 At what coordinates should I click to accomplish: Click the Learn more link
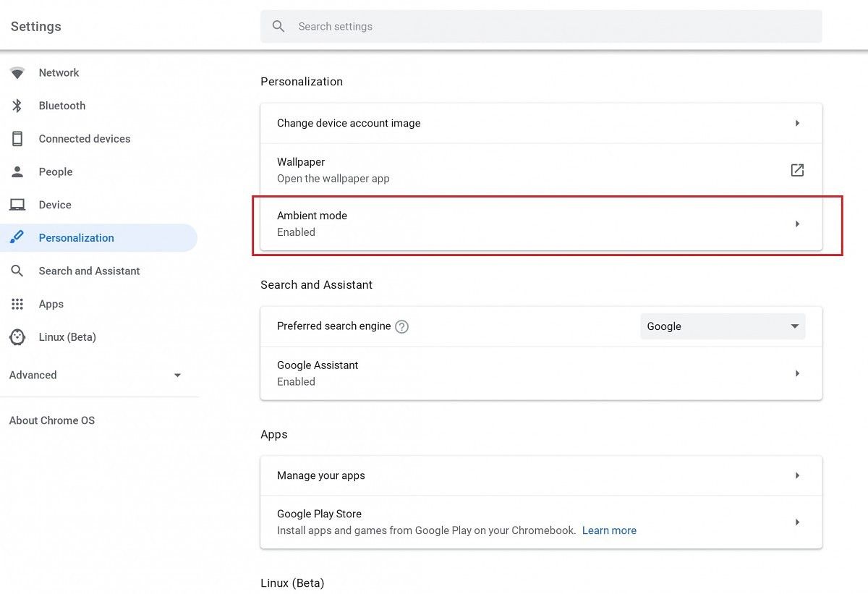(609, 530)
